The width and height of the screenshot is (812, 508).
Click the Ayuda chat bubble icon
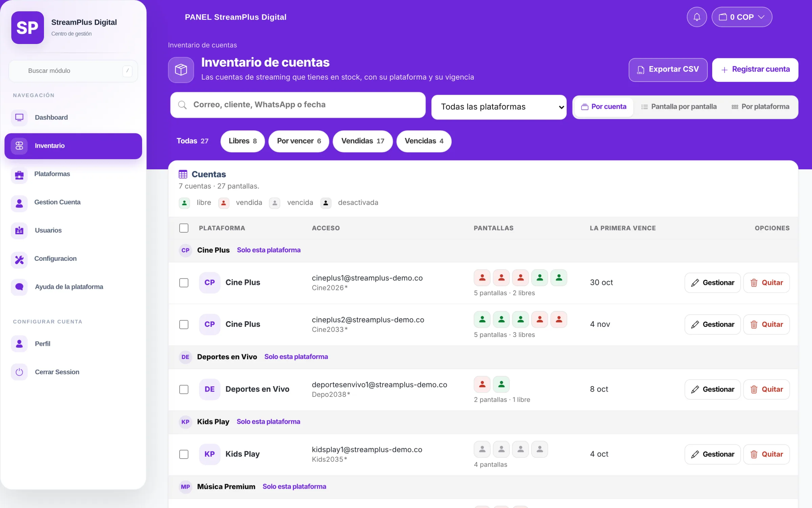tap(19, 287)
